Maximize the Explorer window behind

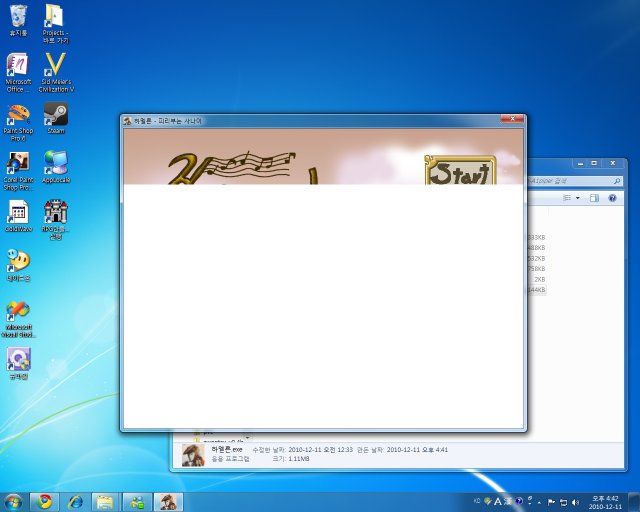click(x=594, y=163)
